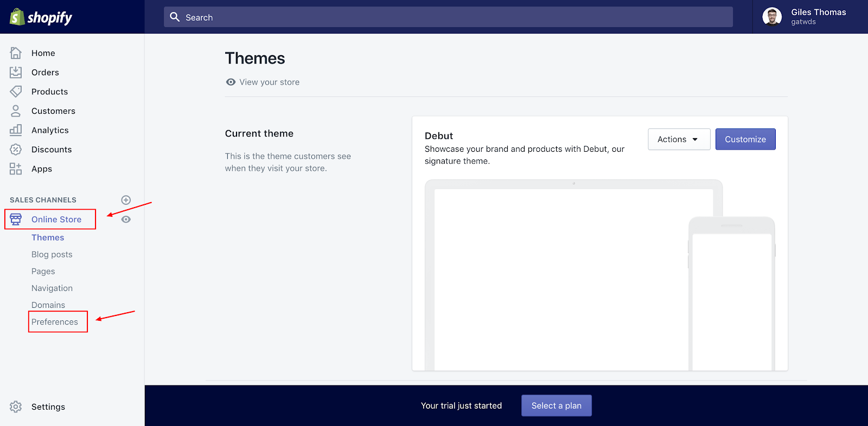Go to Products section
This screenshot has width=868, height=426.
click(x=49, y=92)
